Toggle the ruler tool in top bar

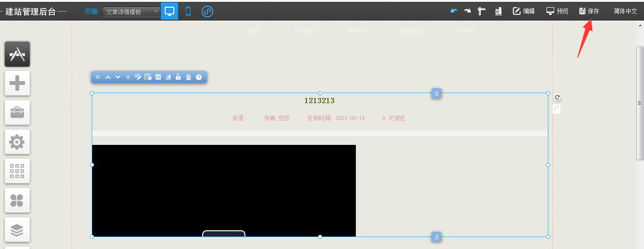click(482, 11)
